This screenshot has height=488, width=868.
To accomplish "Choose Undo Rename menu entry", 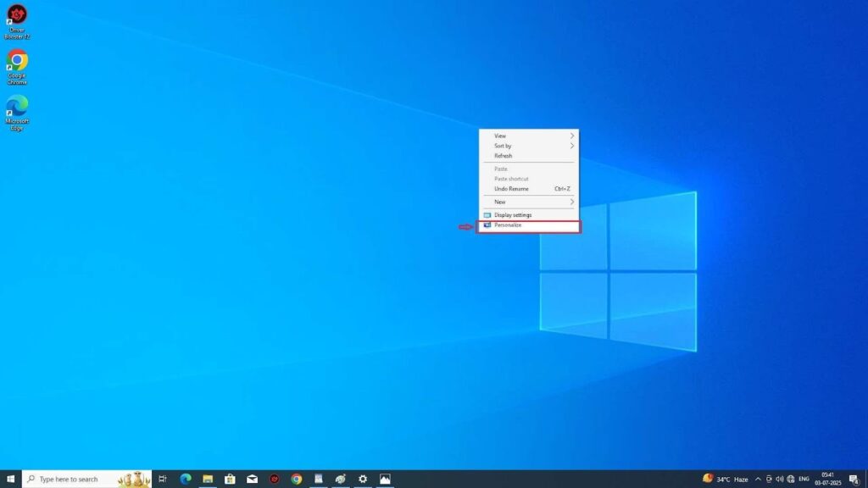I will click(512, 189).
